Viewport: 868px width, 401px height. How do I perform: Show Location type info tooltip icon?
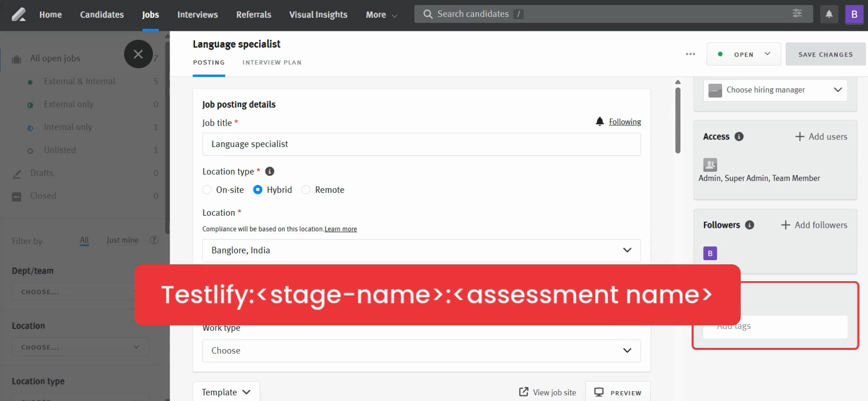[270, 171]
